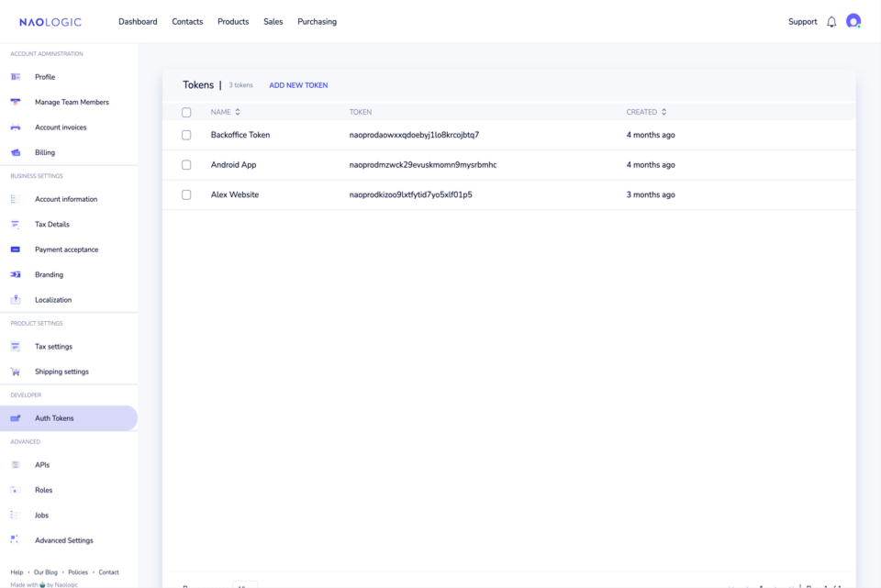Visit the Our Blog footer link
This screenshot has height=588, width=881.
[x=46, y=572]
